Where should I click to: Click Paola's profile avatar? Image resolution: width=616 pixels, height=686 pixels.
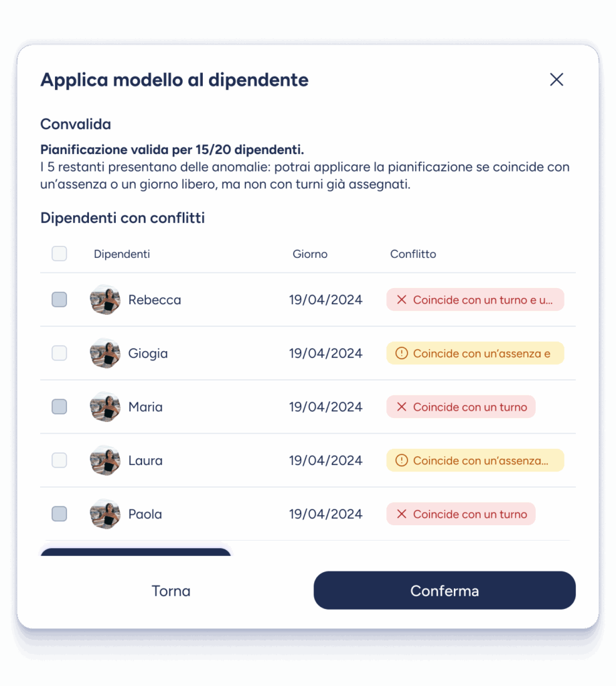coord(105,514)
